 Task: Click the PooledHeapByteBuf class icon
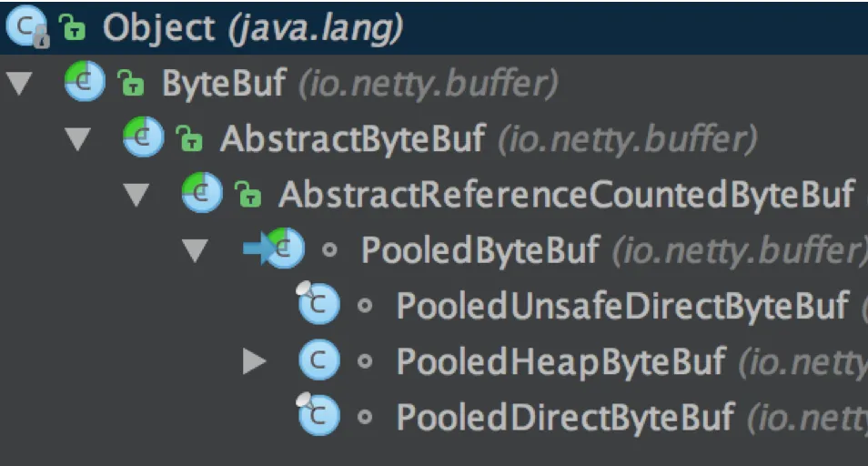[318, 360]
